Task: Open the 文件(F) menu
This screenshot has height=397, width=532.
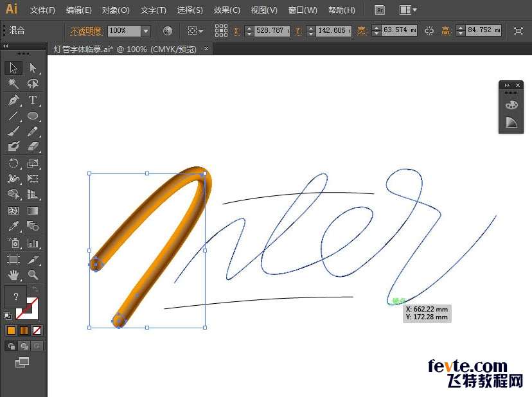Action: point(42,10)
